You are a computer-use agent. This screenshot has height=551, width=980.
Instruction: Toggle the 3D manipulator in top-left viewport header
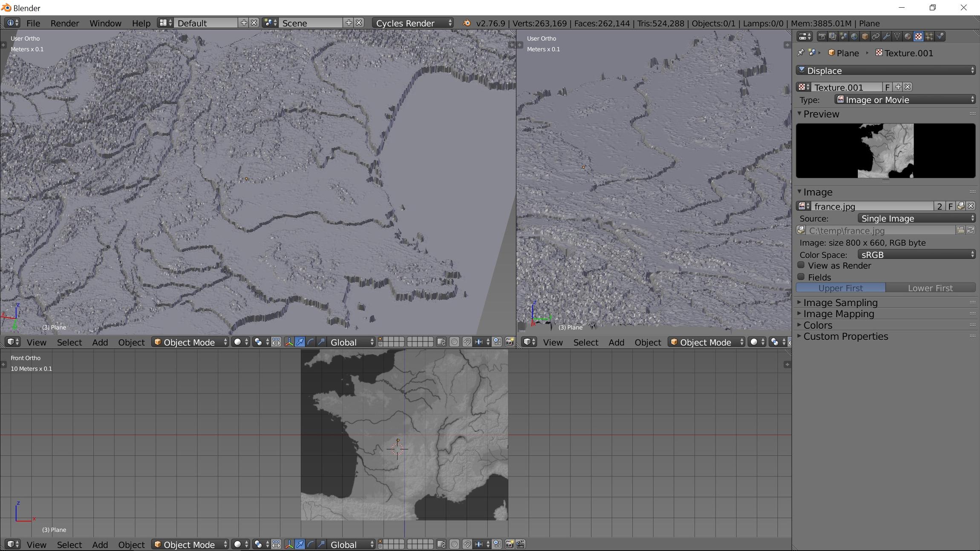coord(289,342)
